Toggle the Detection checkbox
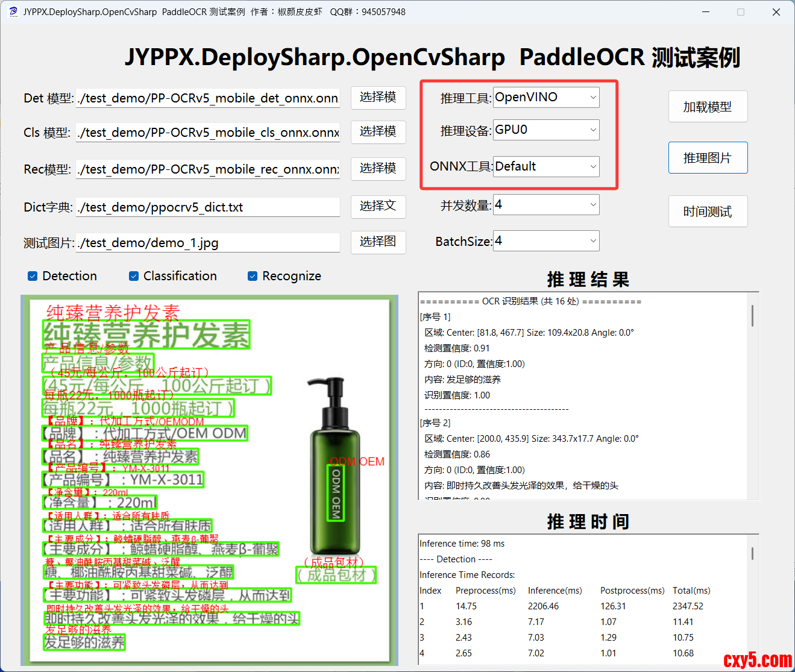This screenshot has height=672, width=795. point(33,276)
